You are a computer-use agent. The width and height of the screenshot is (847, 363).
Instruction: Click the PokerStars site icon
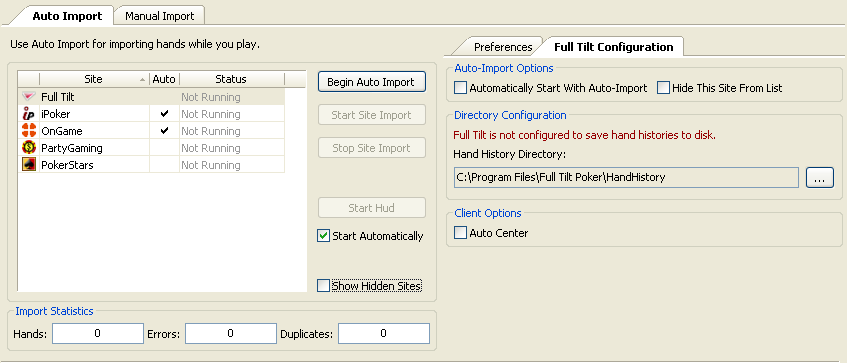pyautogui.click(x=29, y=165)
